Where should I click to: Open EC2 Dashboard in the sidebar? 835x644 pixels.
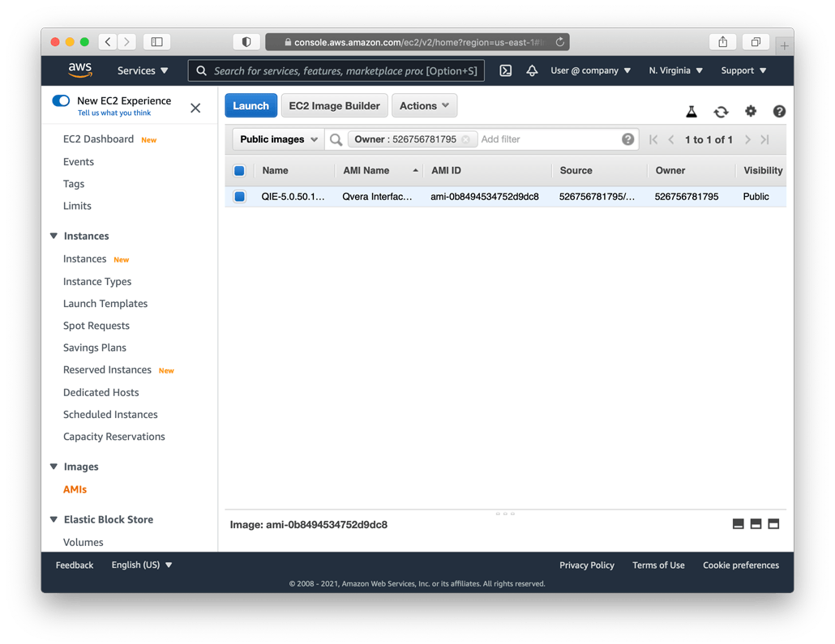coord(99,139)
